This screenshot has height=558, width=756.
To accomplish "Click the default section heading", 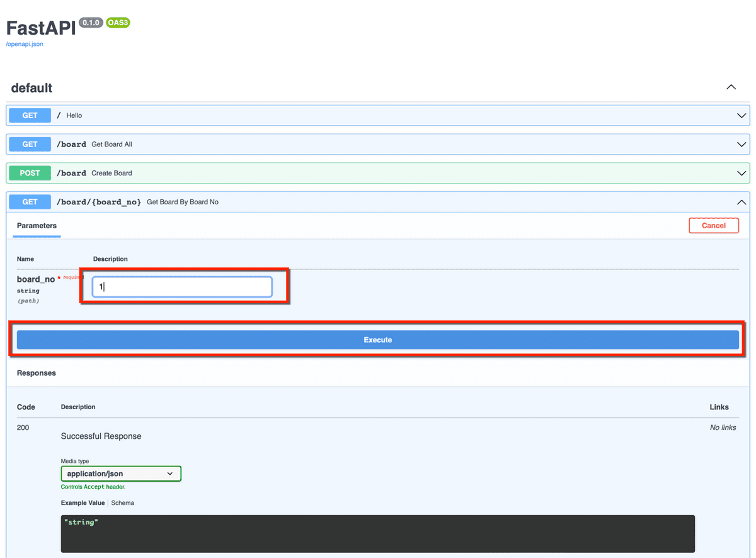I will (31, 88).
